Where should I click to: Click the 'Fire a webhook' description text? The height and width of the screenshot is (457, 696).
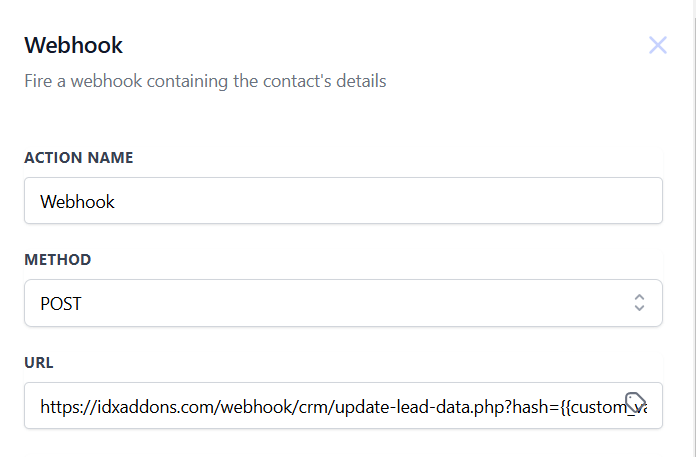[205, 81]
